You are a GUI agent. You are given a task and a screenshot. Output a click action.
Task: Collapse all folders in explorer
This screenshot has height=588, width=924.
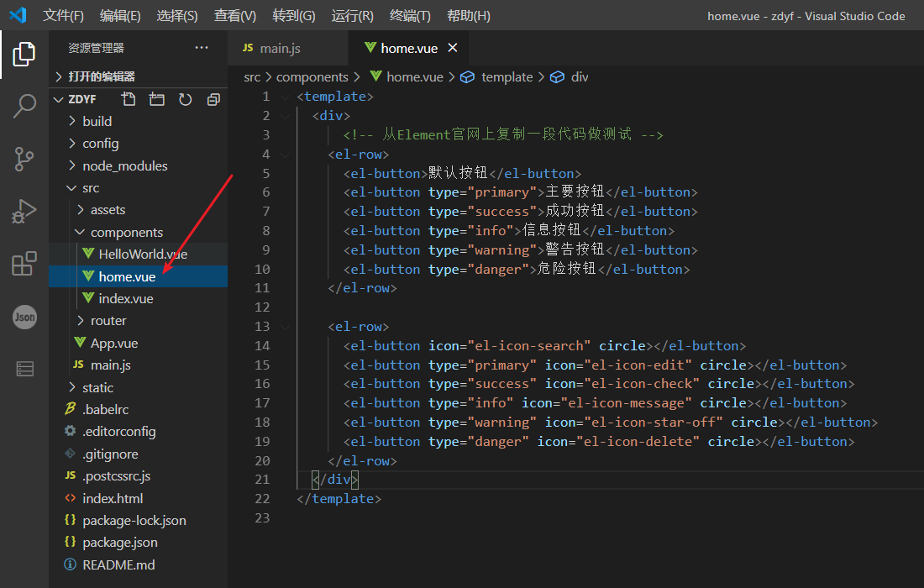tap(213, 99)
